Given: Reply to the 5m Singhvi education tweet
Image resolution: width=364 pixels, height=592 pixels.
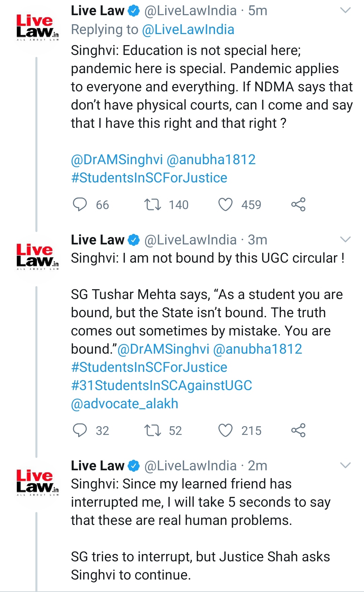Looking at the screenshot, I should coord(80,205).
